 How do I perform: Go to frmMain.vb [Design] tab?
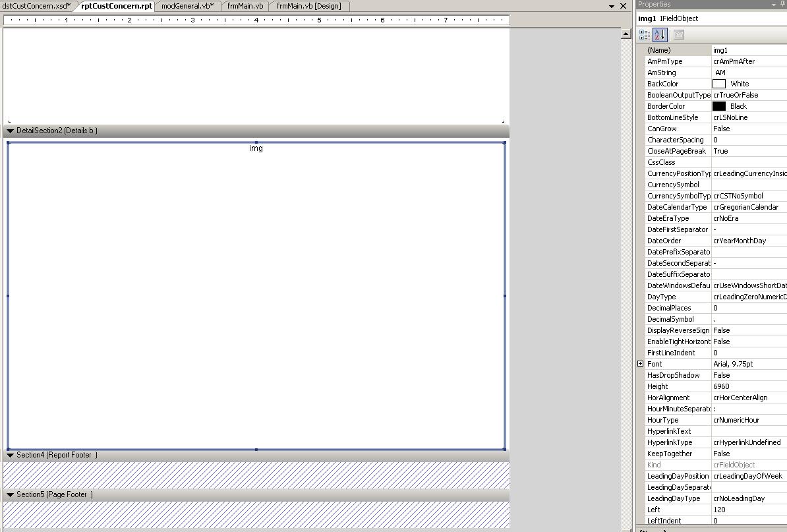(x=308, y=6)
